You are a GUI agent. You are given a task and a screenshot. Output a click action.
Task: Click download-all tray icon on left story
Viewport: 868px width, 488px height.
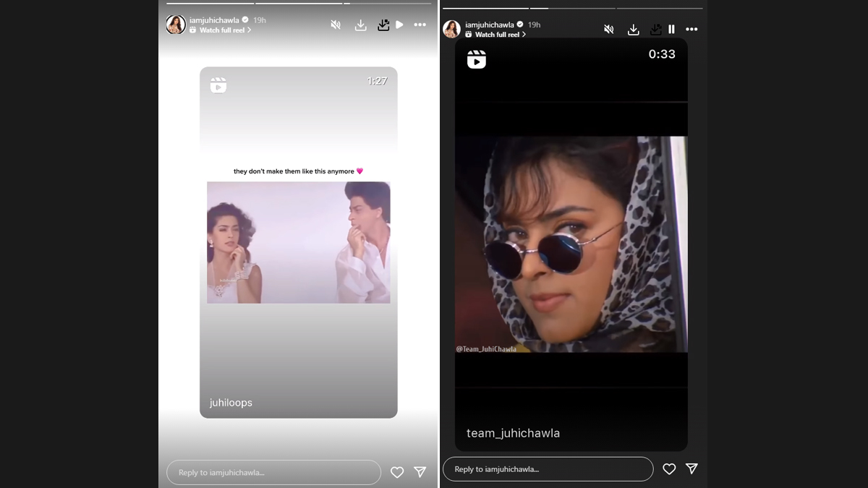tap(383, 25)
